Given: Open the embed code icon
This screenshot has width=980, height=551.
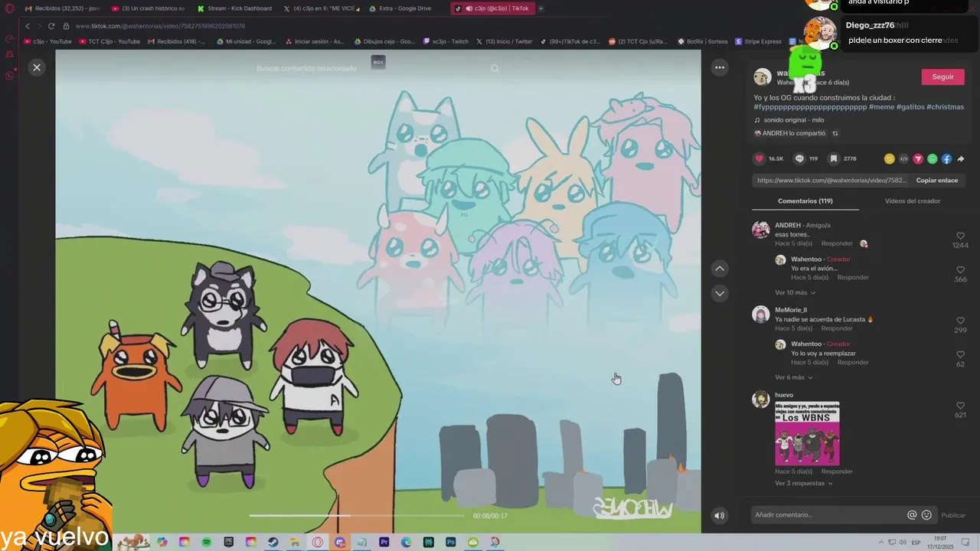Looking at the screenshot, I should pyautogui.click(x=903, y=158).
